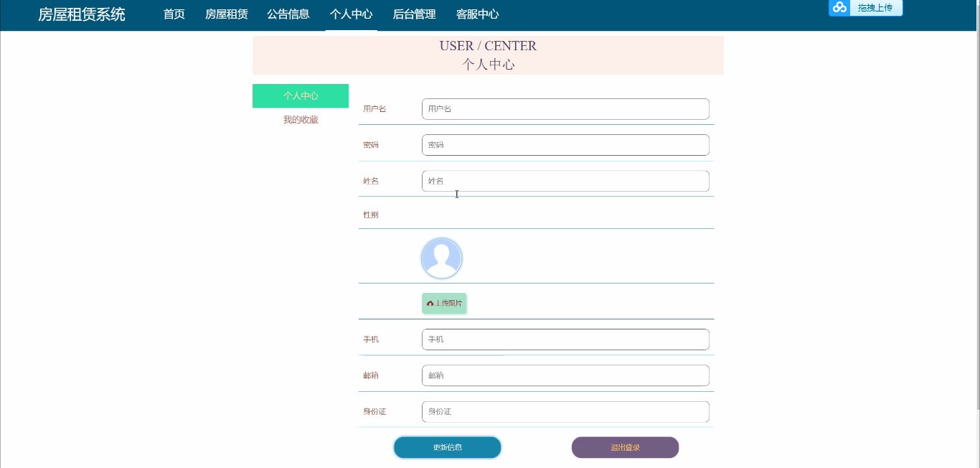
Task: Click the 身份证 field label
Action: coord(374,412)
